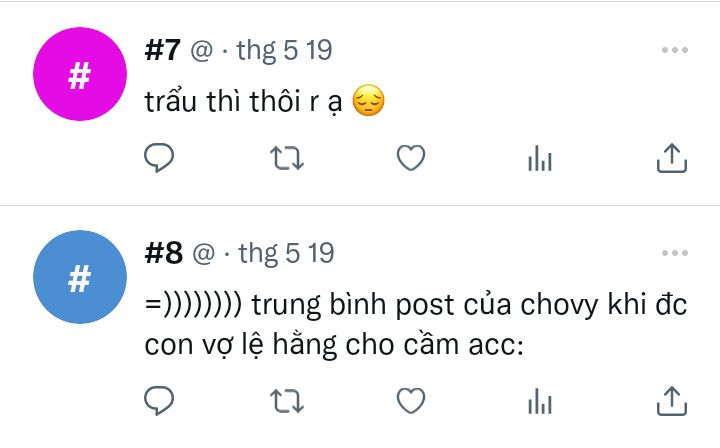Retweet the #8 post

[287, 401]
